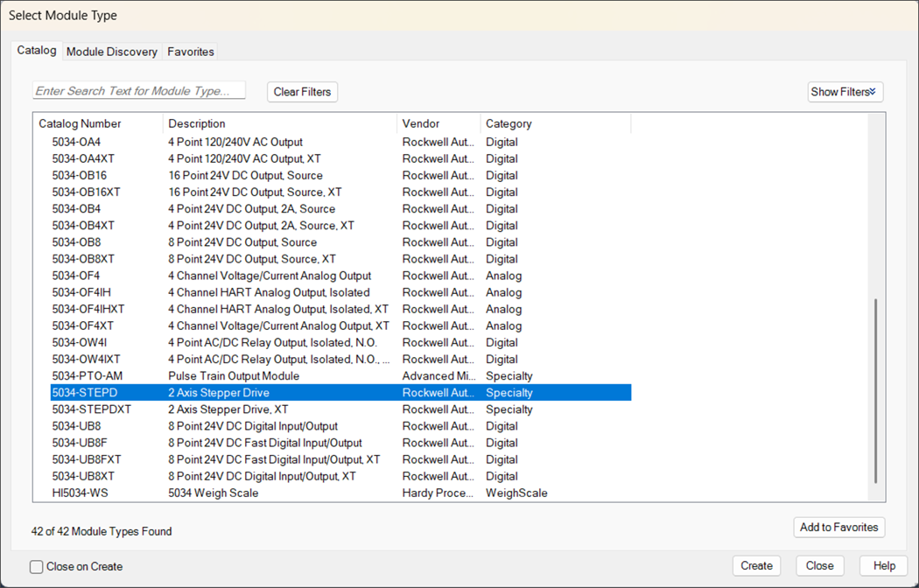919x588 pixels.
Task: Click the Close button
Action: (819, 566)
